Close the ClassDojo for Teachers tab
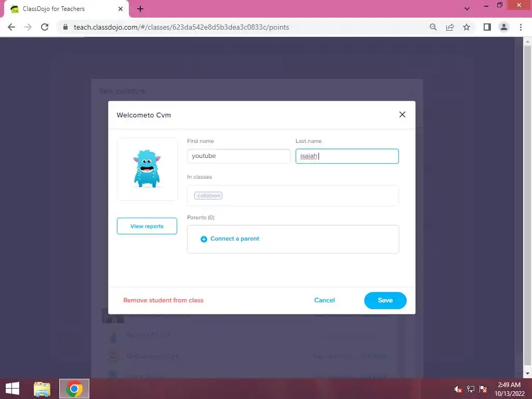The width and height of the screenshot is (532, 399). 121,9
